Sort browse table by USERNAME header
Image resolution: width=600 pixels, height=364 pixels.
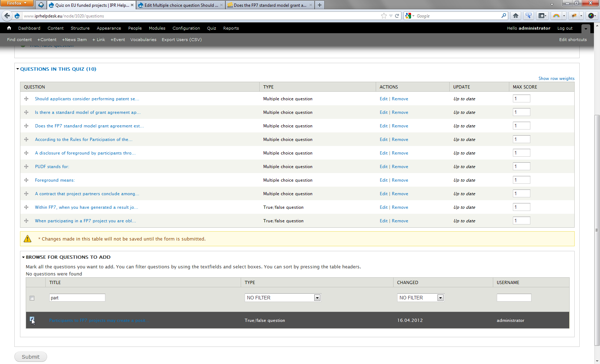[x=508, y=282]
